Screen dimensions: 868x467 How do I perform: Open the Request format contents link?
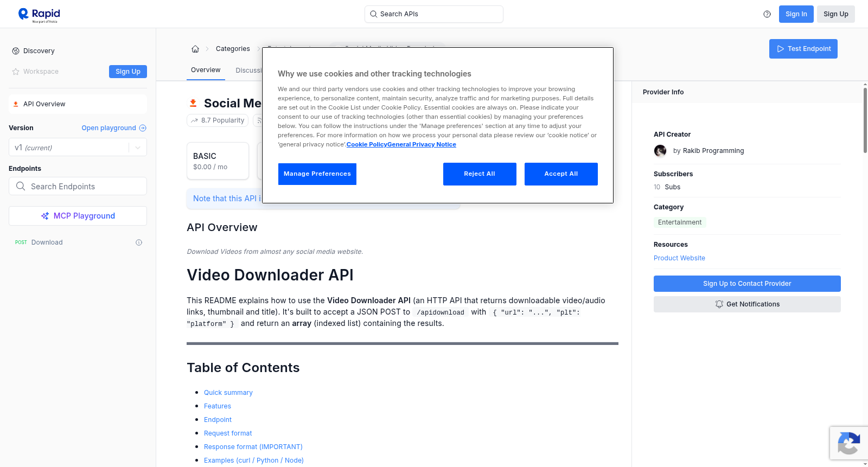[x=228, y=433]
